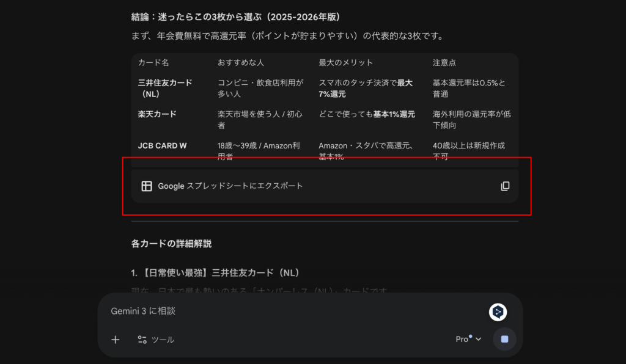The width and height of the screenshot is (626, 364).
Task: Click the 結論：迷ったらこの3枚から選ぶ heading
Action: click(x=235, y=16)
